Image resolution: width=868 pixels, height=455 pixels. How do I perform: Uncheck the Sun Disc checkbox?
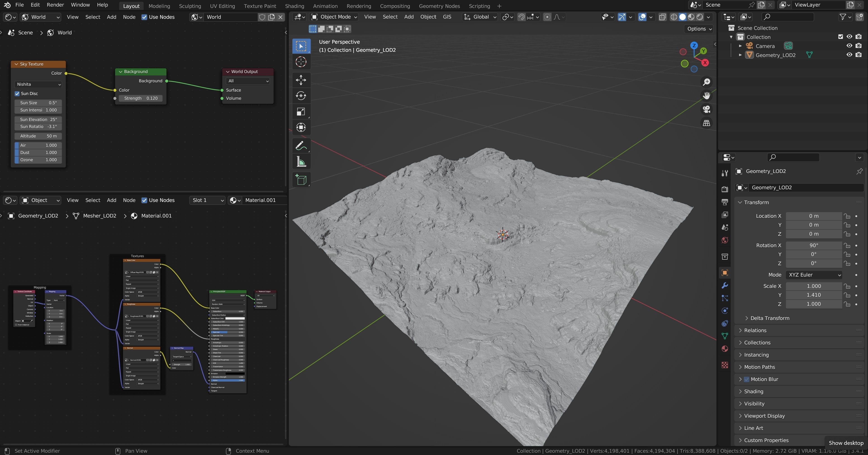pos(17,94)
